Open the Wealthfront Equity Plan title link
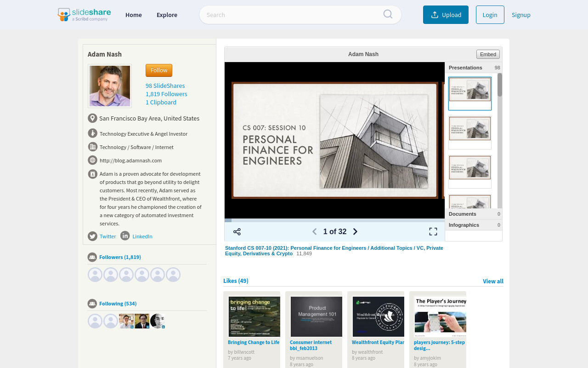This screenshot has height=368, width=588. (378, 342)
